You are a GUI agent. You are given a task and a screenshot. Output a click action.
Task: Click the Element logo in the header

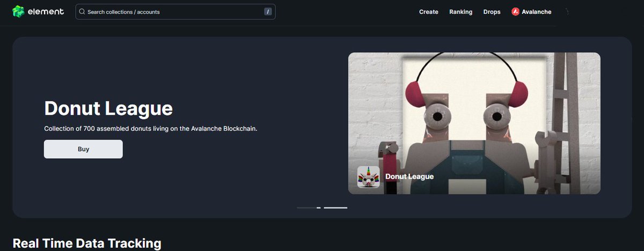38,11
